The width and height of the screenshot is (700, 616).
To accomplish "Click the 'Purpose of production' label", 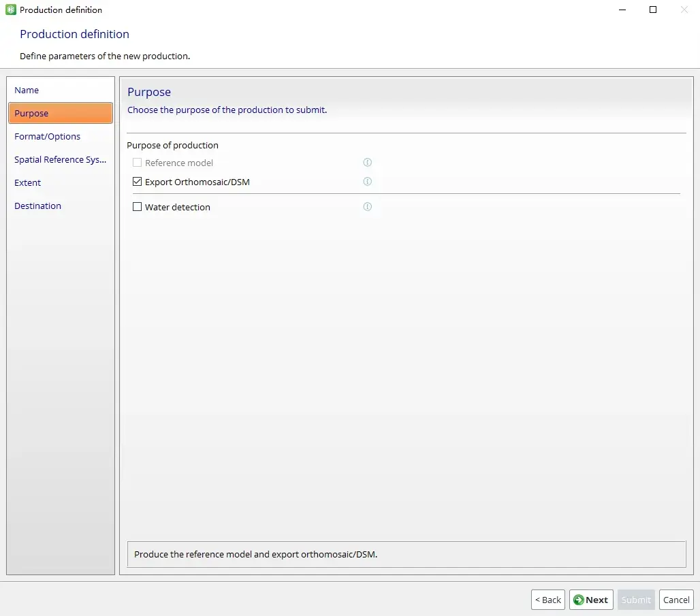I will point(172,146).
